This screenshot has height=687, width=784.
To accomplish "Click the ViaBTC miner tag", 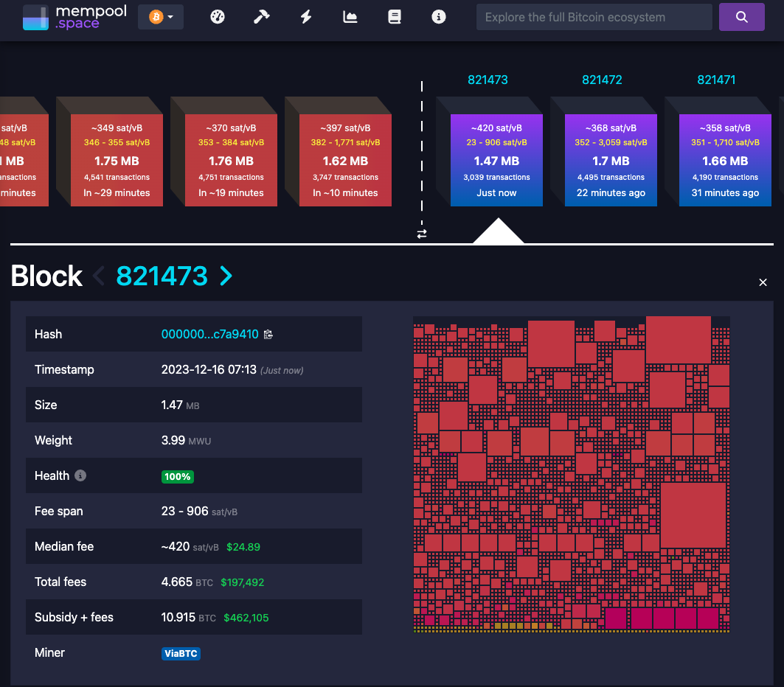I will [181, 653].
